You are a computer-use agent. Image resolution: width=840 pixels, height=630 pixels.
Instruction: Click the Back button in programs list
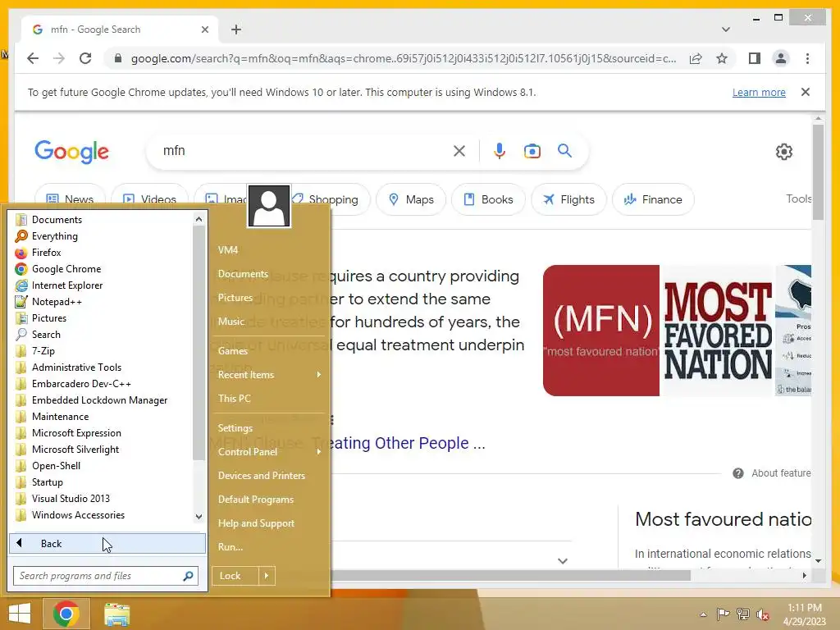(107, 544)
